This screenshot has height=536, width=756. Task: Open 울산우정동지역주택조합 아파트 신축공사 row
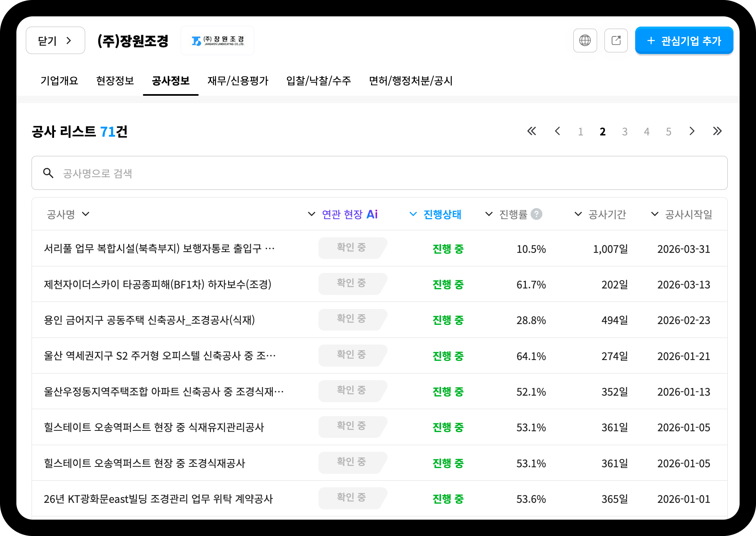click(380, 391)
